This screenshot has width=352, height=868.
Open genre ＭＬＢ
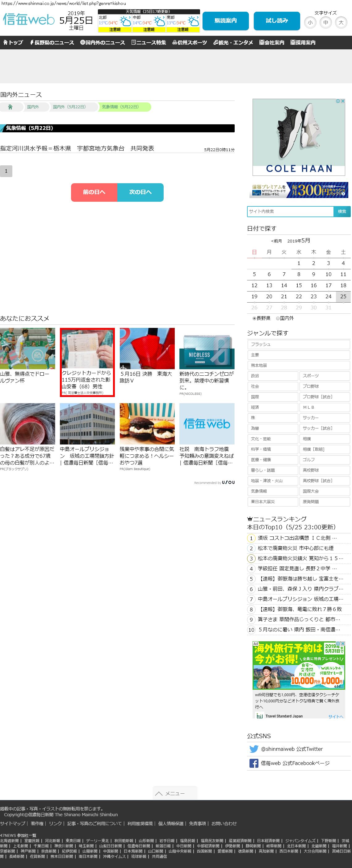325,407
